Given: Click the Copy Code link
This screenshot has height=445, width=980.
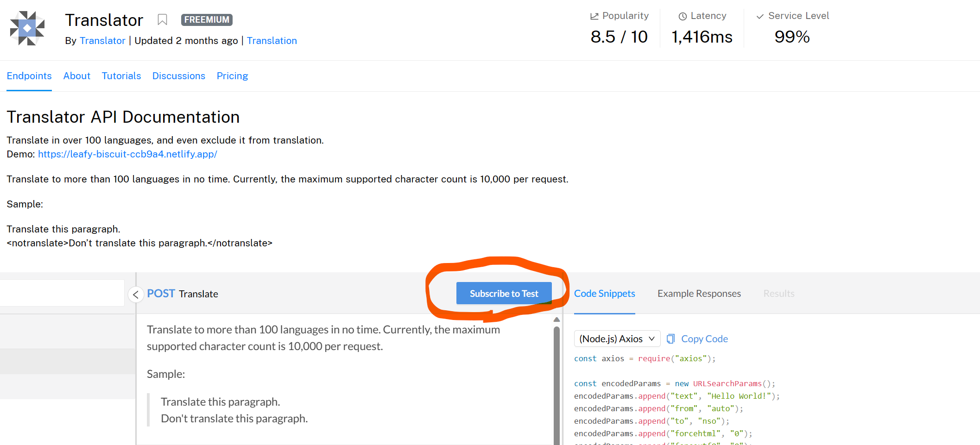Looking at the screenshot, I should [704, 339].
